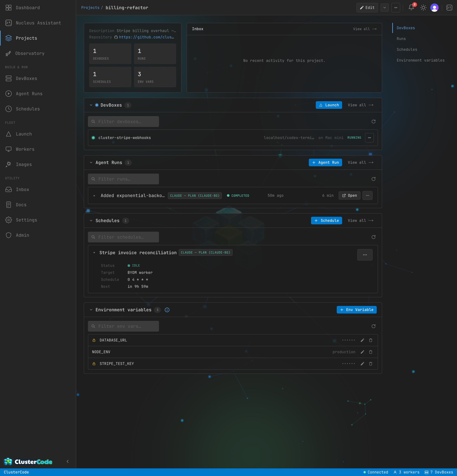The width and height of the screenshot is (457, 476).
Task: Open the completed agent run
Action: [x=349, y=195]
